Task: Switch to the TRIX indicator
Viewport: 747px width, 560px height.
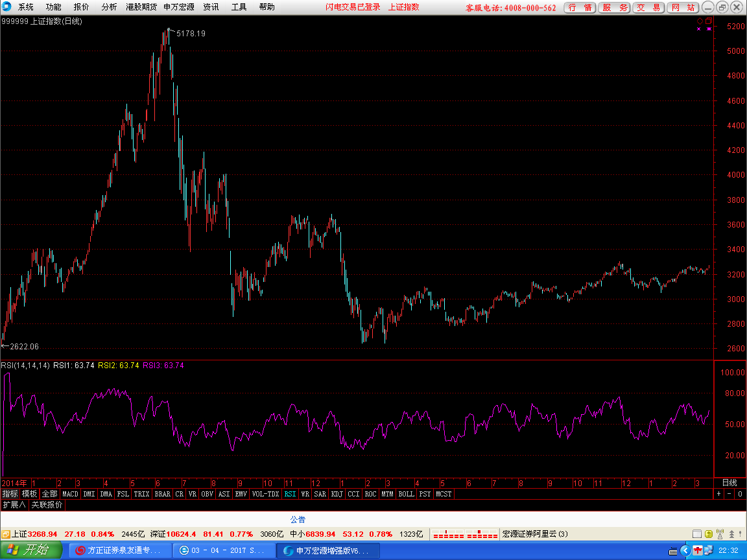Action: (x=141, y=494)
